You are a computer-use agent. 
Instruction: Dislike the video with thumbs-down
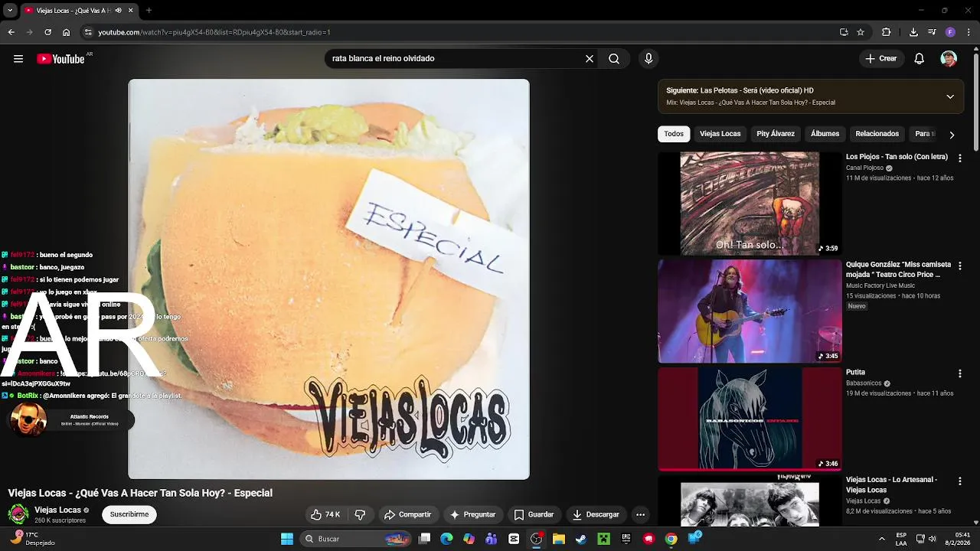click(360, 514)
